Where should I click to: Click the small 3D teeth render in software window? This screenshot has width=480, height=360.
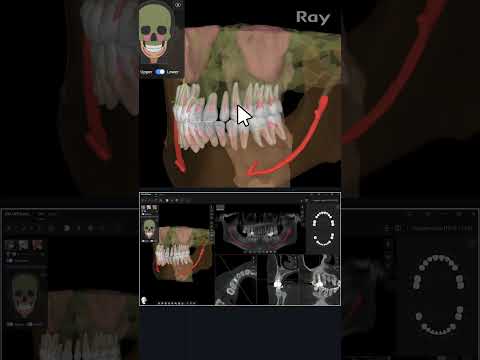tap(182, 255)
